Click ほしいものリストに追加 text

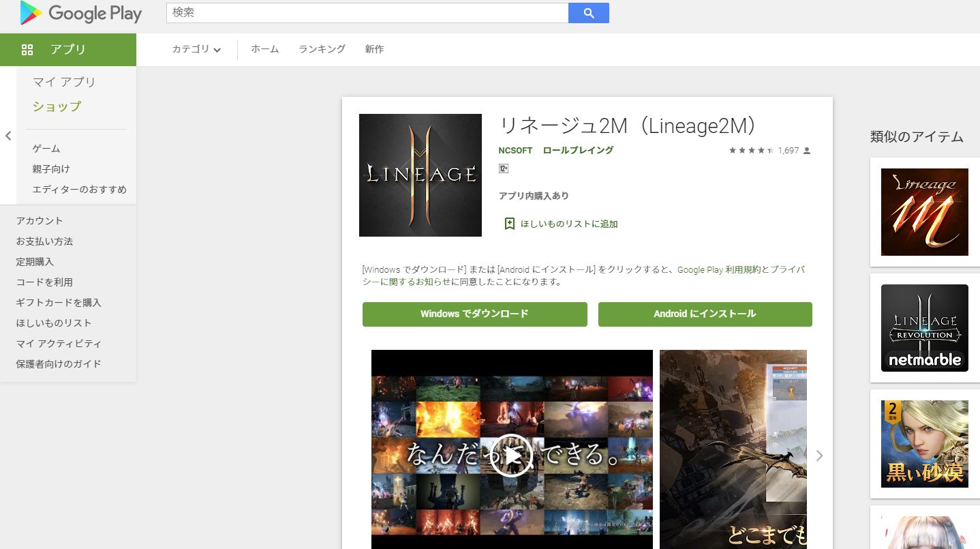569,224
